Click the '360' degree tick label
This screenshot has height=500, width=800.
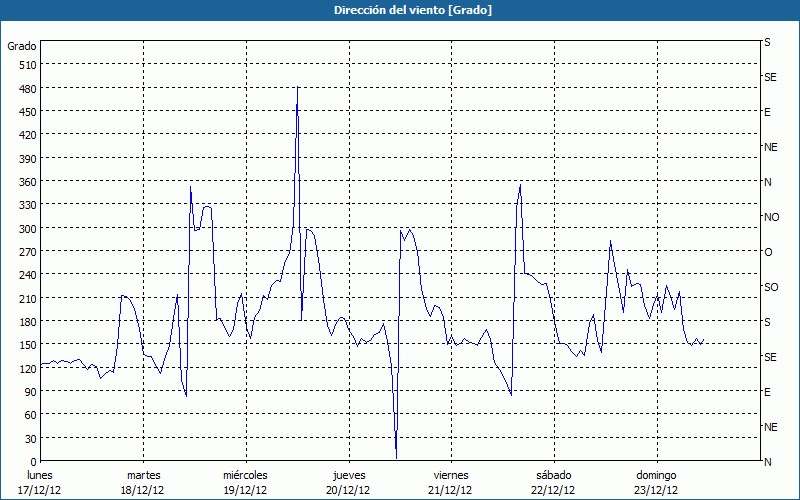coord(27,182)
